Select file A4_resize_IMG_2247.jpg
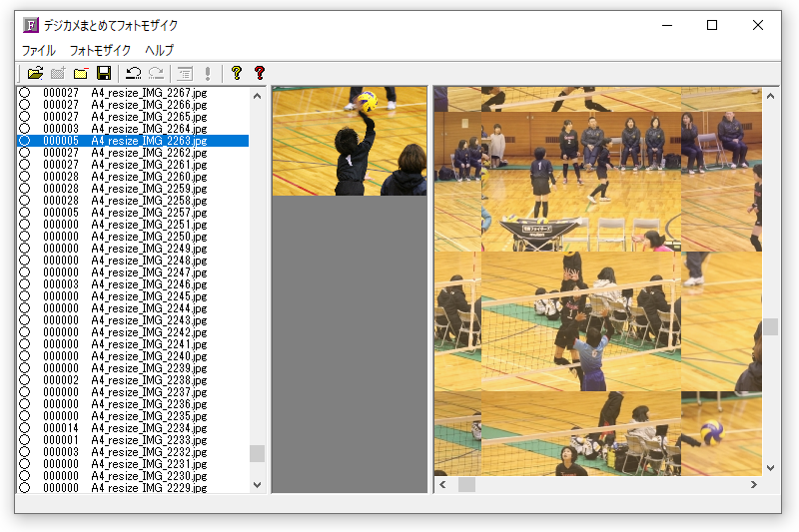This screenshot has height=532, width=799. tap(149, 271)
